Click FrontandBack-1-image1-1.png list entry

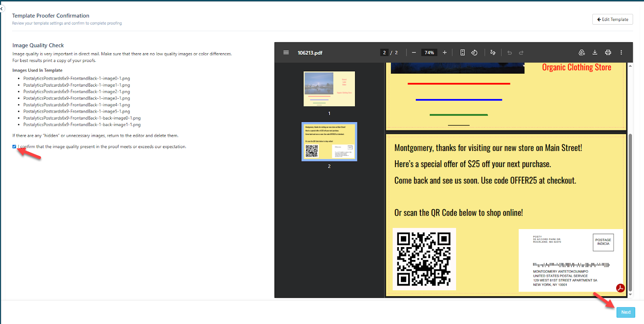(76, 85)
